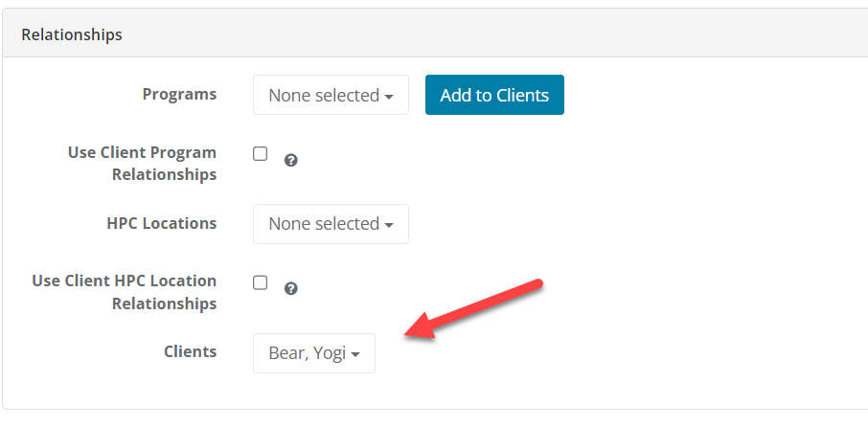
Task: Click the Use Client HPC Location Relationships label
Action: [x=125, y=292]
